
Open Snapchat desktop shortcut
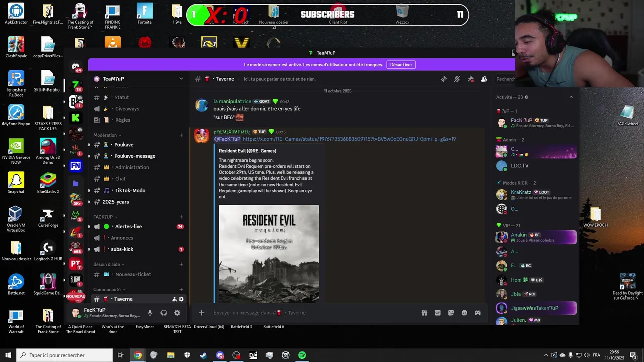(16, 183)
